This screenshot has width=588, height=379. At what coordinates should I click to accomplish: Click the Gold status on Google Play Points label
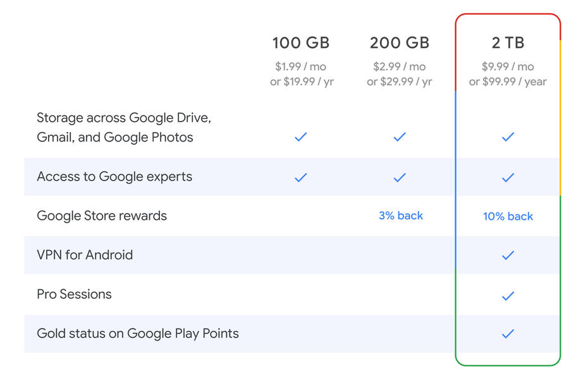tap(138, 334)
